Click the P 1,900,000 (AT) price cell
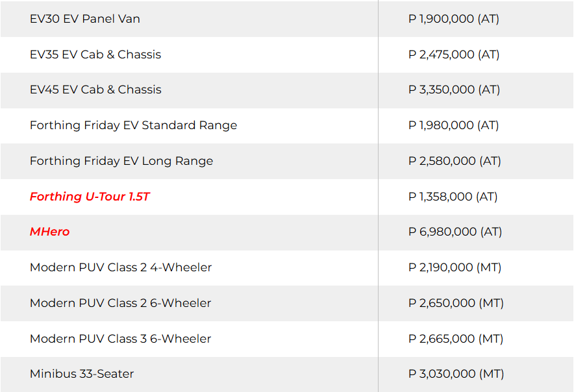574x392 pixels. [x=454, y=19]
